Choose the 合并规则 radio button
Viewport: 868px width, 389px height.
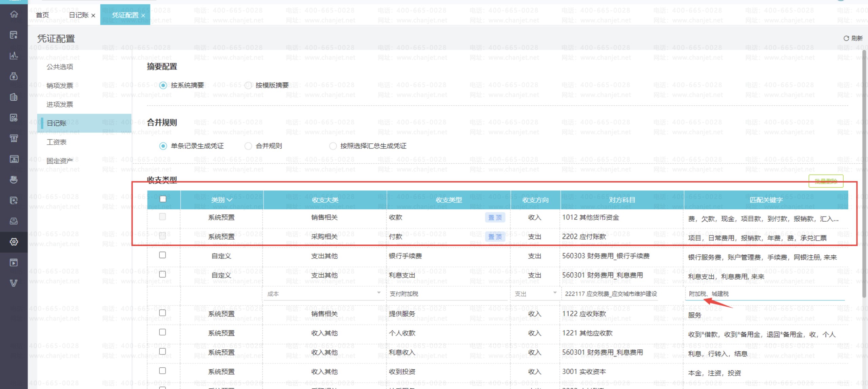click(x=249, y=146)
